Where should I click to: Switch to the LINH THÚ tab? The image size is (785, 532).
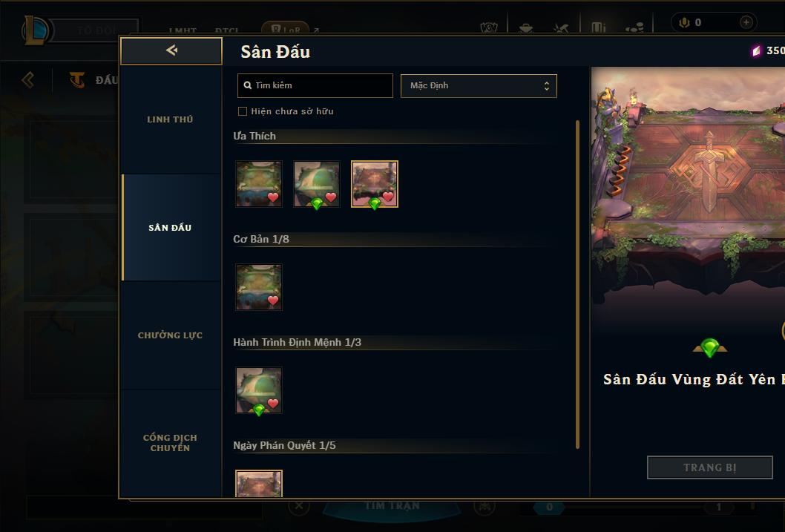click(x=170, y=119)
